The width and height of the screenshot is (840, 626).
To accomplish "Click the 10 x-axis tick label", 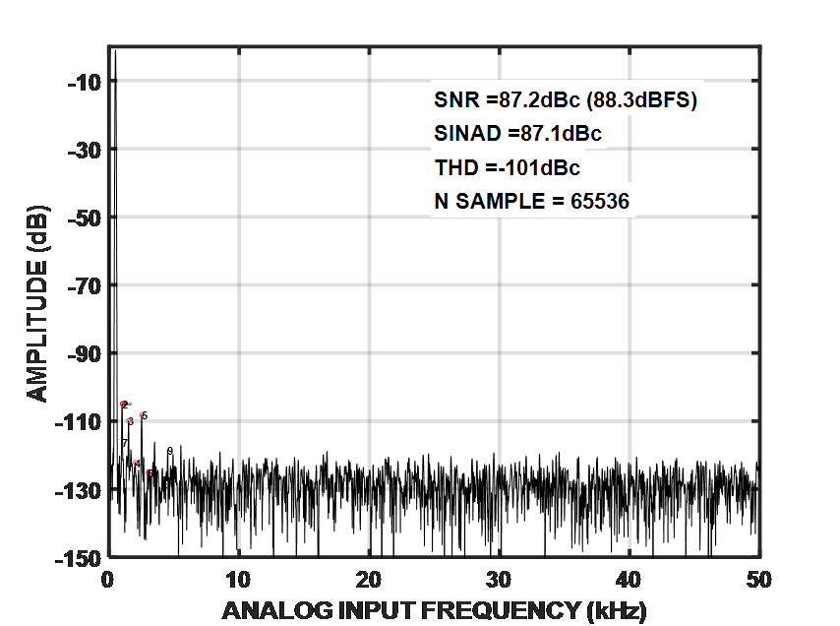I will click(x=238, y=580).
